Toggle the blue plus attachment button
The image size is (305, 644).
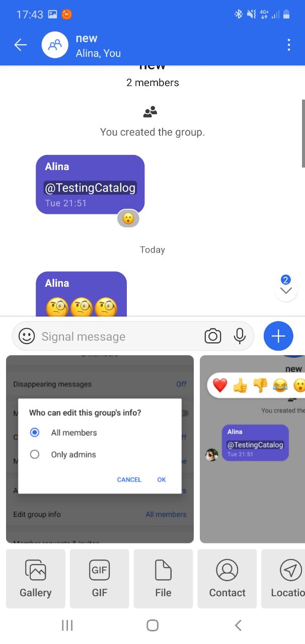click(x=278, y=336)
